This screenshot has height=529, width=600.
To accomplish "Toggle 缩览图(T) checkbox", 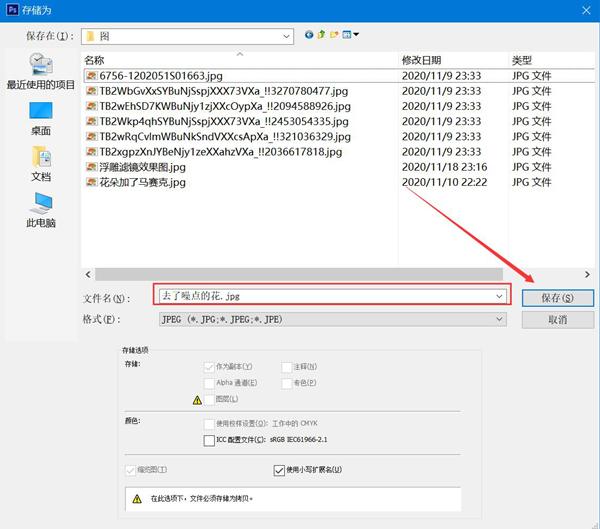I will [130, 470].
